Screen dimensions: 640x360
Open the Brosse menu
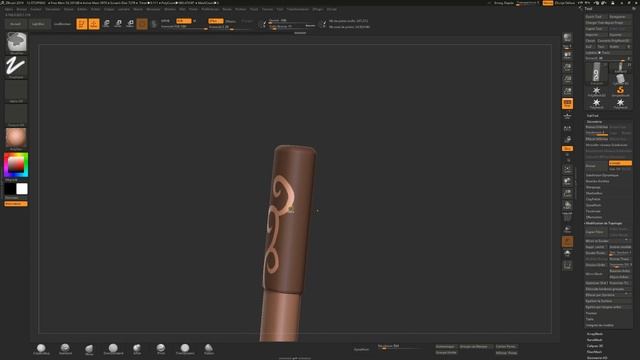coord(22,9)
